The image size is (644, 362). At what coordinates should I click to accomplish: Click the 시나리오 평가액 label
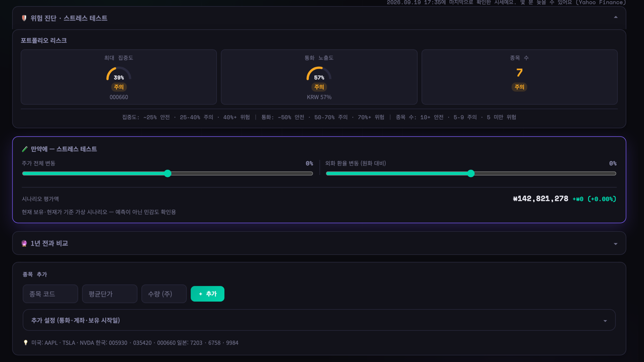[x=40, y=199]
